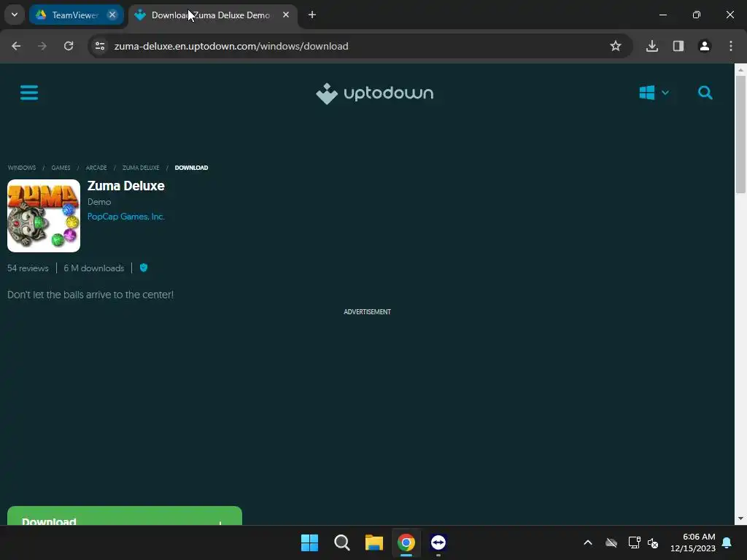Bookmark this page with star icon
Screen dimensions: 747x560
click(x=616, y=46)
